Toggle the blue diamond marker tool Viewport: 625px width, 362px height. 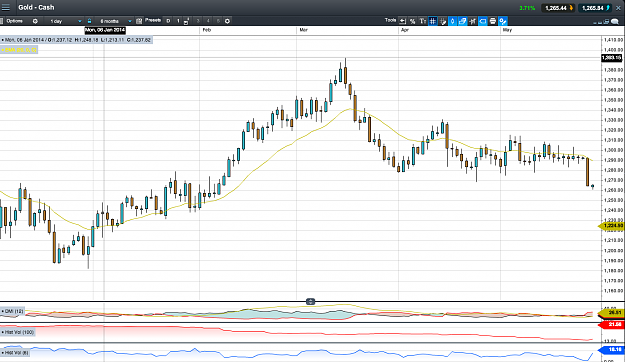coord(452,21)
